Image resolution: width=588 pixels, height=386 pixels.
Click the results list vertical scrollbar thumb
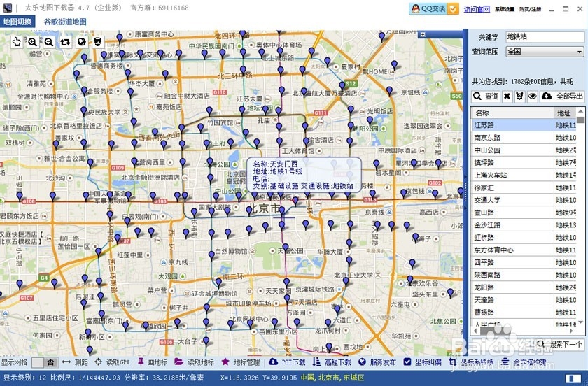pos(580,120)
